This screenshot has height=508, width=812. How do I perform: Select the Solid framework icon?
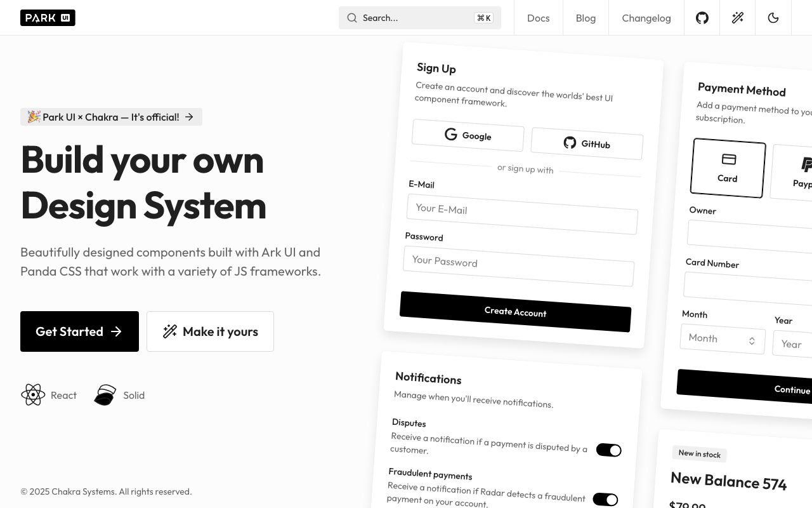tap(105, 395)
